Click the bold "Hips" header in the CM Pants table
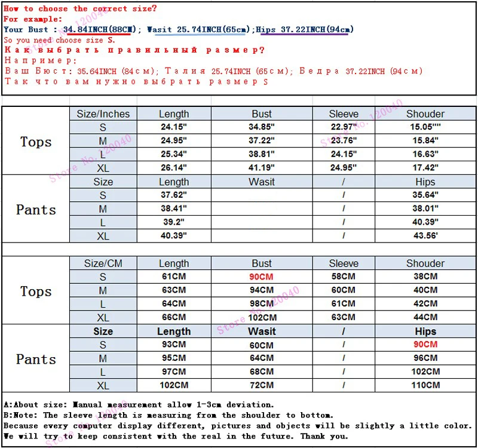This screenshot has height=448, width=478. [425, 332]
